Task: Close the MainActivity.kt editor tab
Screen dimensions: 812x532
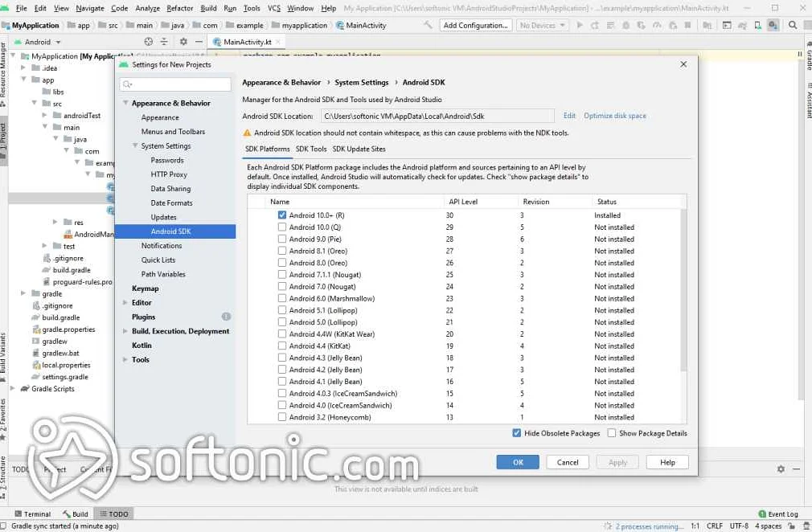Action: (x=278, y=42)
